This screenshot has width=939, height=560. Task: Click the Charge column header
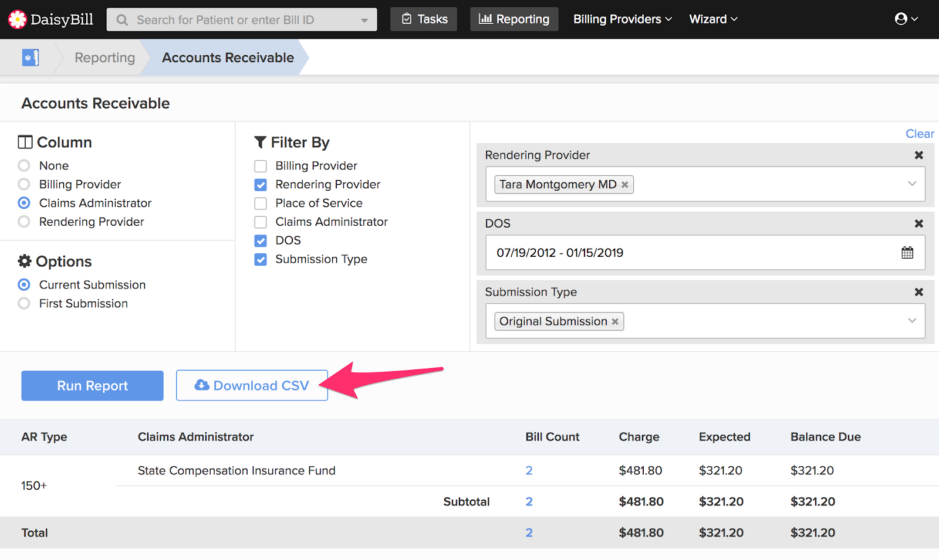pos(639,437)
